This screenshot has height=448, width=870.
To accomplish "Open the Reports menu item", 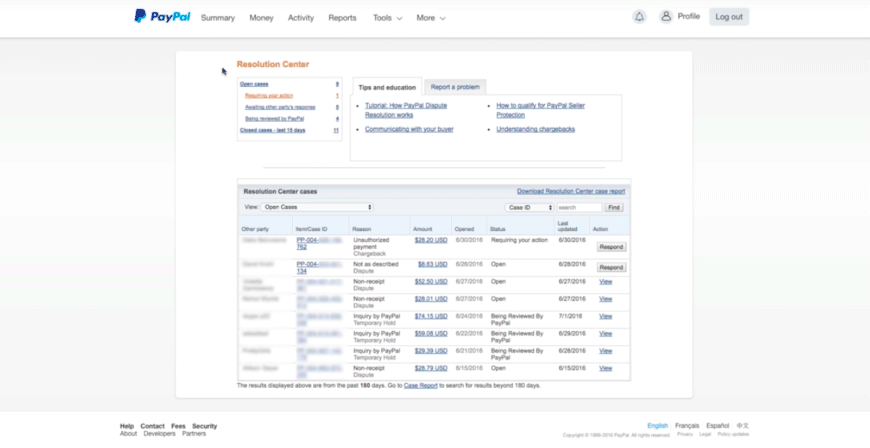I will 342,18.
